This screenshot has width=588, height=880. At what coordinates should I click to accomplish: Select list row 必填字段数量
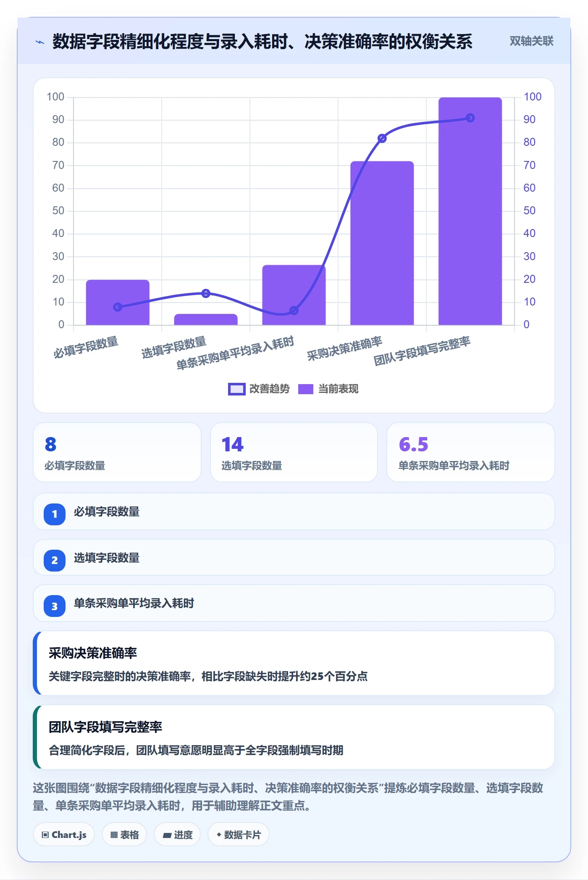pyautogui.click(x=294, y=512)
